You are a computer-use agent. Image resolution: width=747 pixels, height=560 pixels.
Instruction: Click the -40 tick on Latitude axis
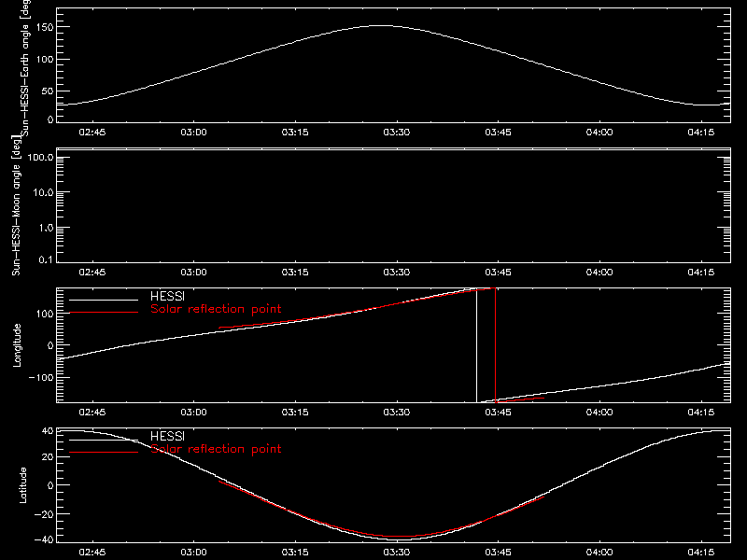(44, 539)
